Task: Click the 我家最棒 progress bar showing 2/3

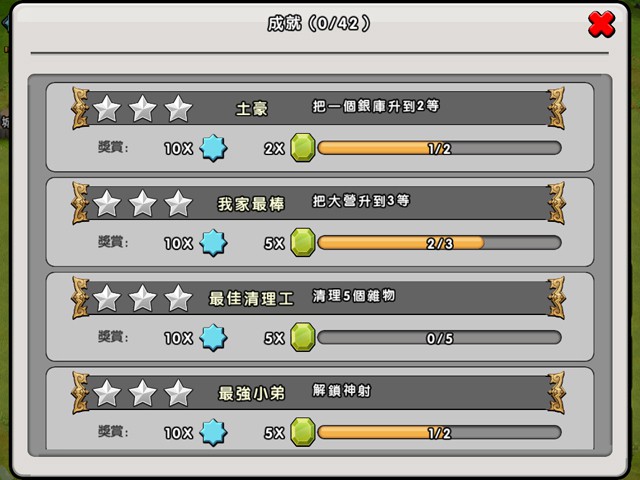Action: coord(439,243)
